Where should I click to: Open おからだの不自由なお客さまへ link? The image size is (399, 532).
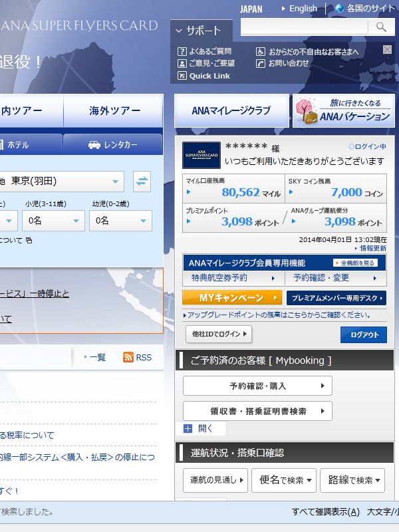pos(307,52)
